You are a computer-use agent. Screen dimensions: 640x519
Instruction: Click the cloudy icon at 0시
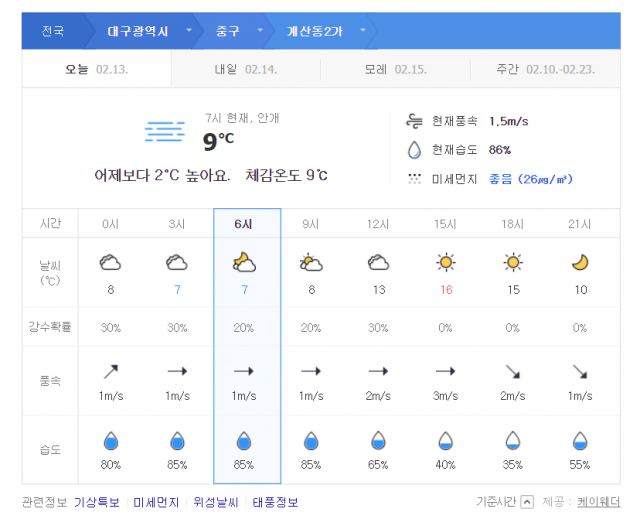(110, 263)
